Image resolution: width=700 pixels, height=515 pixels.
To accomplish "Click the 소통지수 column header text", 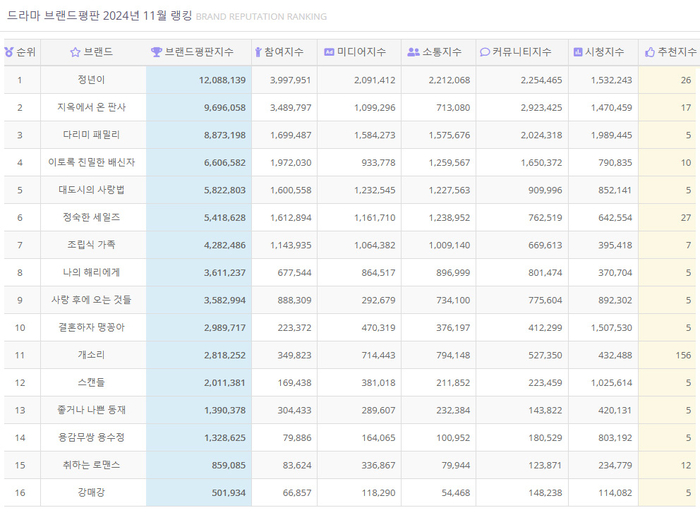I will 442,52.
